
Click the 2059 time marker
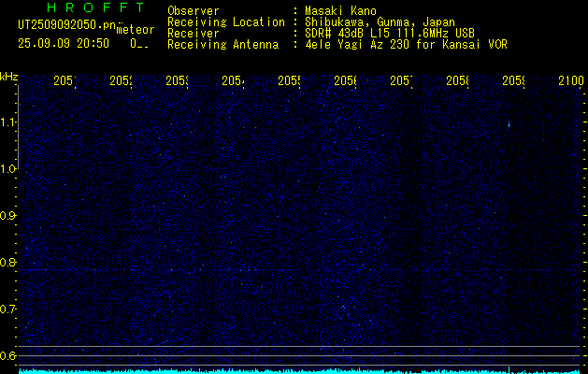click(513, 80)
